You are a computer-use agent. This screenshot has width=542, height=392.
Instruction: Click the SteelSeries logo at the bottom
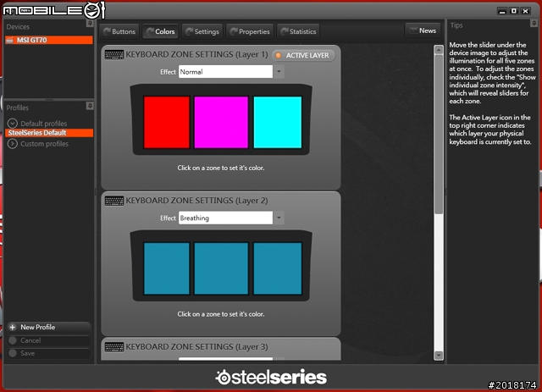coord(271,377)
